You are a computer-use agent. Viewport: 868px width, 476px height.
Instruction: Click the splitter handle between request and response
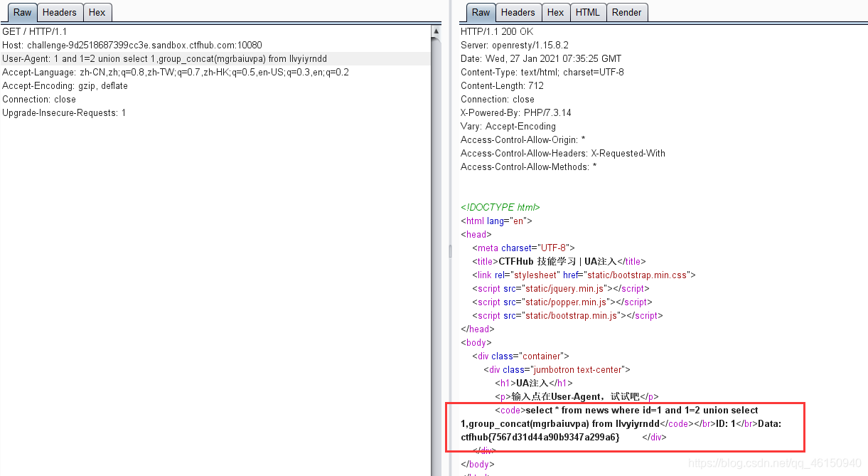(x=449, y=250)
